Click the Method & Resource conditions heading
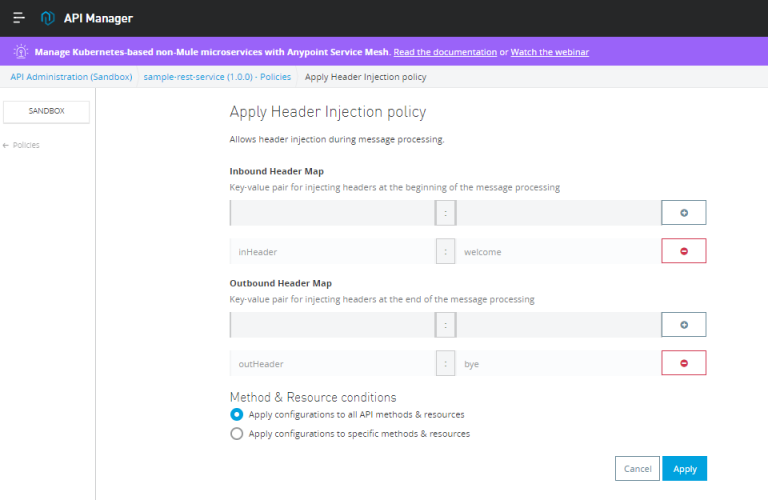The image size is (768, 500). (x=313, y=397)
